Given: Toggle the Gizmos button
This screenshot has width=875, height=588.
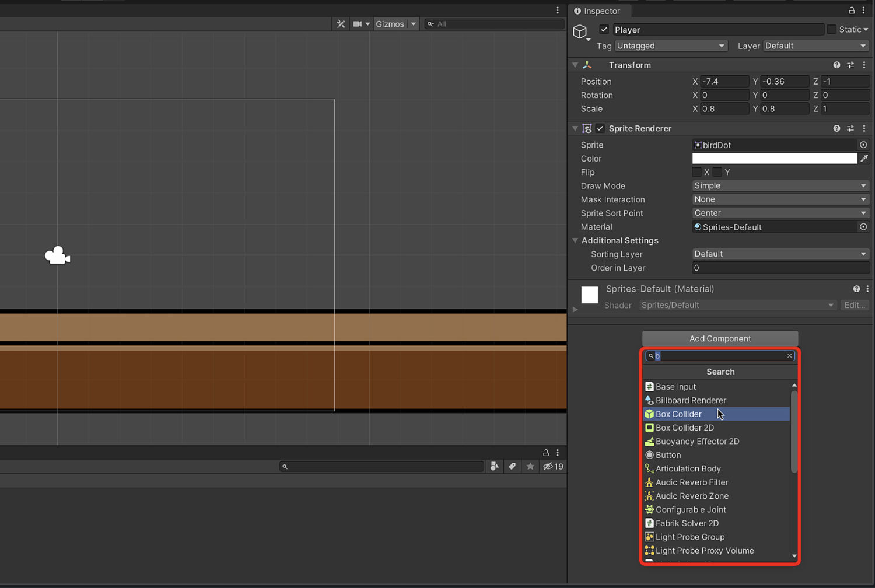Looking at the screenshot, I should (x=390, y=24).
